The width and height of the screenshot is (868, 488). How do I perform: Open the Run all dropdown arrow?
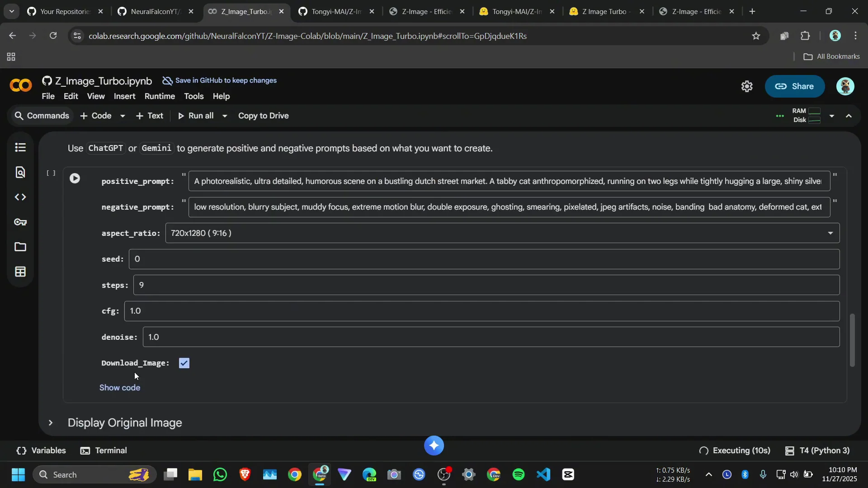point(225,116)
